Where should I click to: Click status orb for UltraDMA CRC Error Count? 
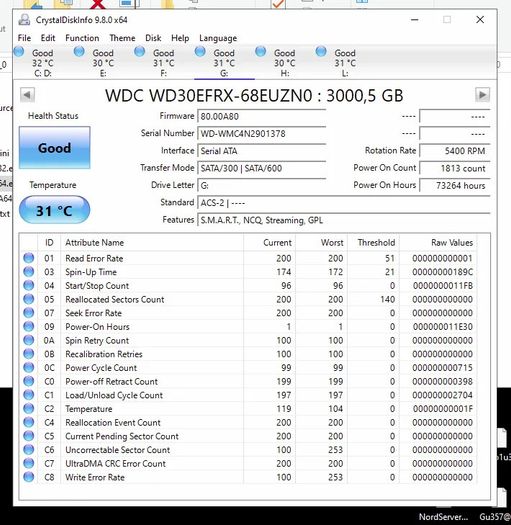pyautogui.click(x=29, y=463)
